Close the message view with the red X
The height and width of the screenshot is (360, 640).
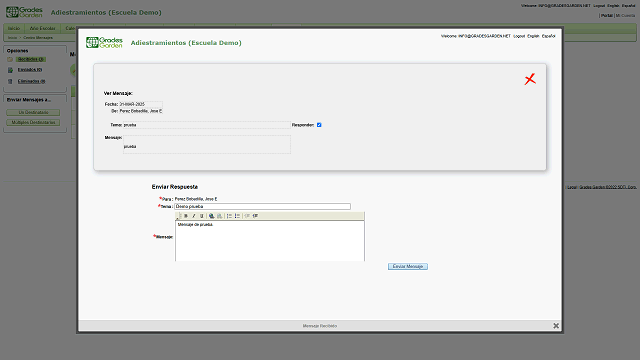click(x=530, y=79)
